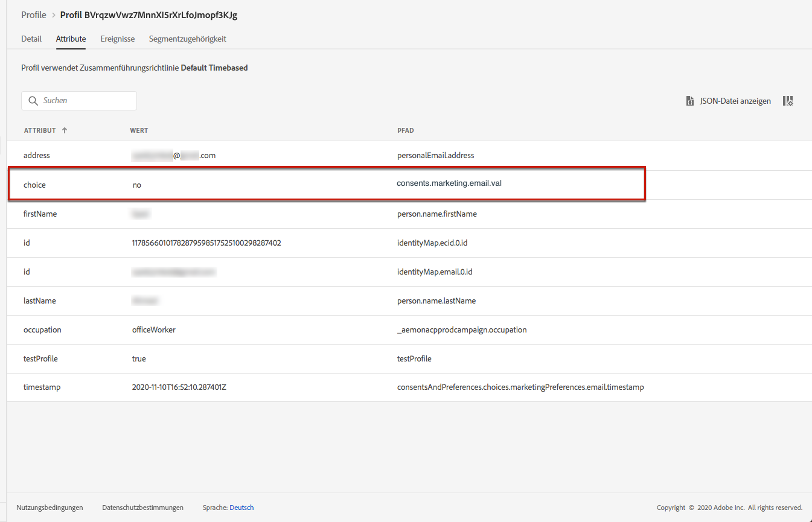Click the Profile breadcrumb link
The width and height of the screenshot is (812, 522).
coord(34,15)
